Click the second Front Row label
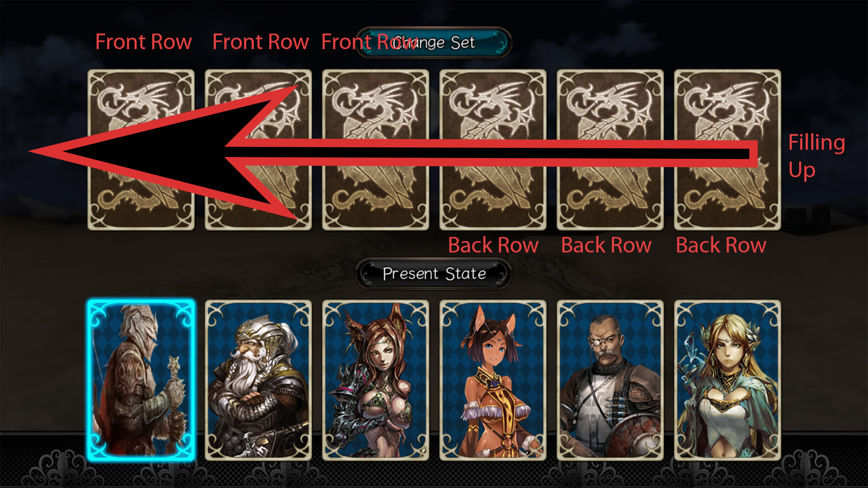The image size is (868, 488). pos(260,42)
